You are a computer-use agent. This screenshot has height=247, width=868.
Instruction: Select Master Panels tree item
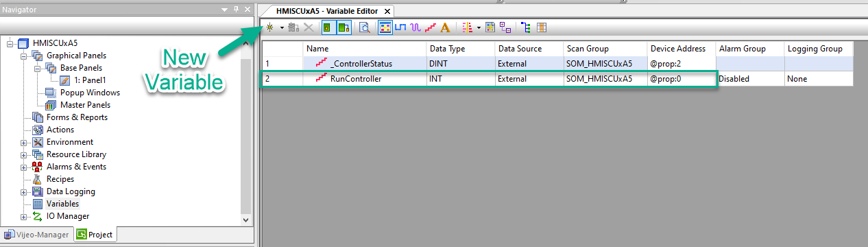85,105
